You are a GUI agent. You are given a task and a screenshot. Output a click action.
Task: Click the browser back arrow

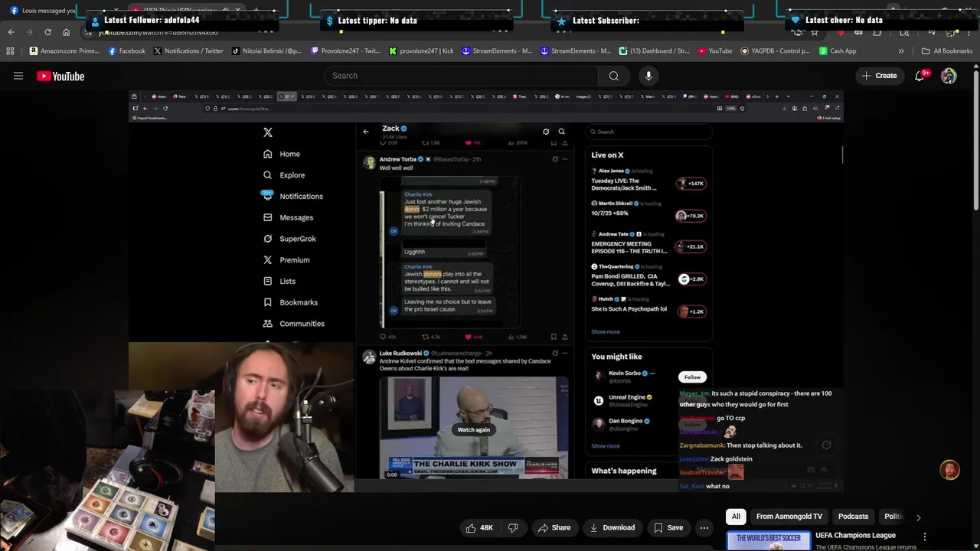coord(11,32)
